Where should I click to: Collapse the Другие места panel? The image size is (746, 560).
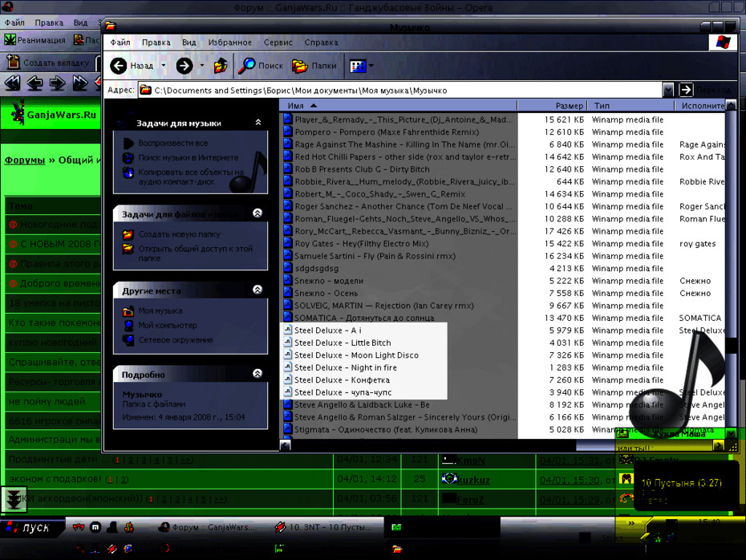(x=257, y=290)
